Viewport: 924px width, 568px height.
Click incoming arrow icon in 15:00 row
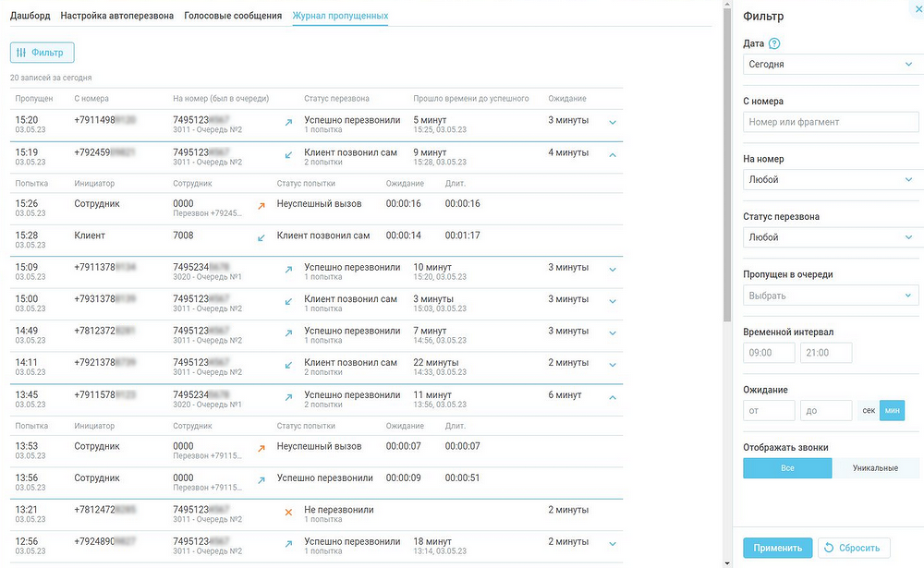(288, 302)
